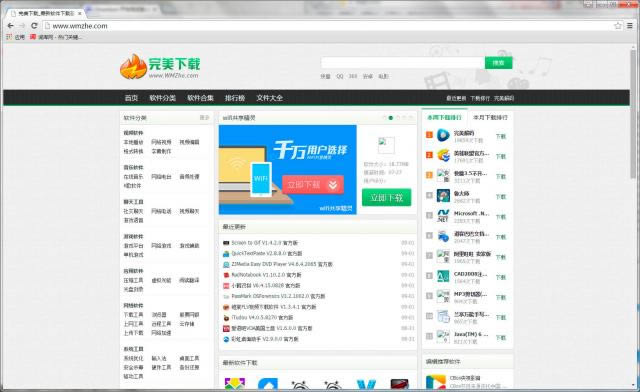Open 文件大全 in navigation bar
The width and height of the screenshot is (640, 392).
click(269, 98)
